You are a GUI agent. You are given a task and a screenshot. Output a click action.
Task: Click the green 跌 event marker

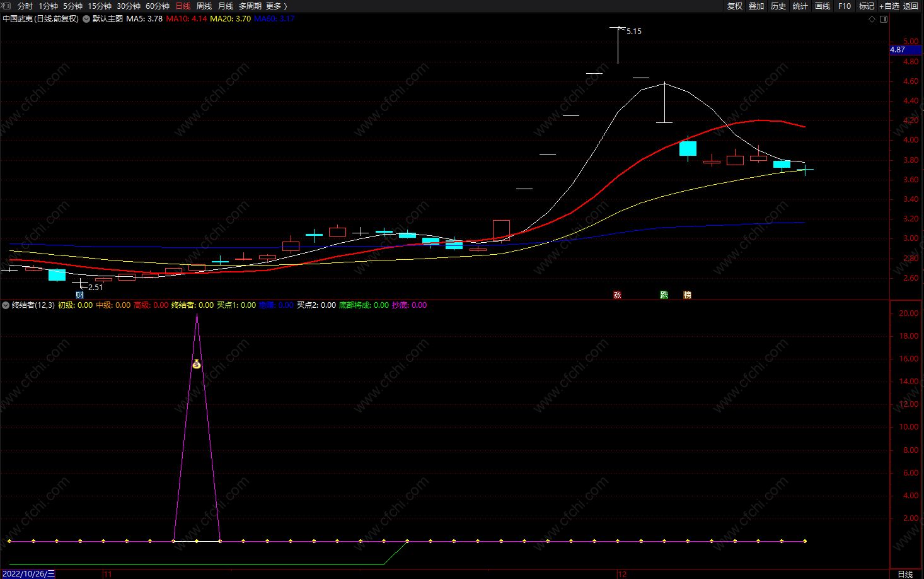coord(664,295)
